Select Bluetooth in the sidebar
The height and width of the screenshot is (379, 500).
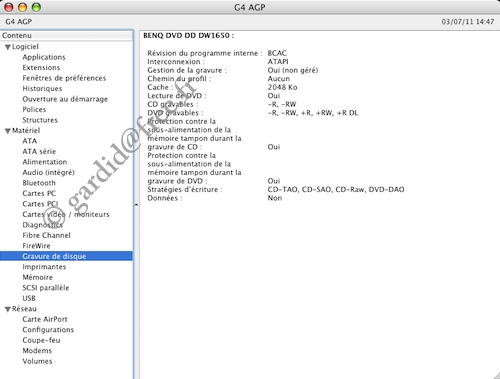click(x=39, y=183)
